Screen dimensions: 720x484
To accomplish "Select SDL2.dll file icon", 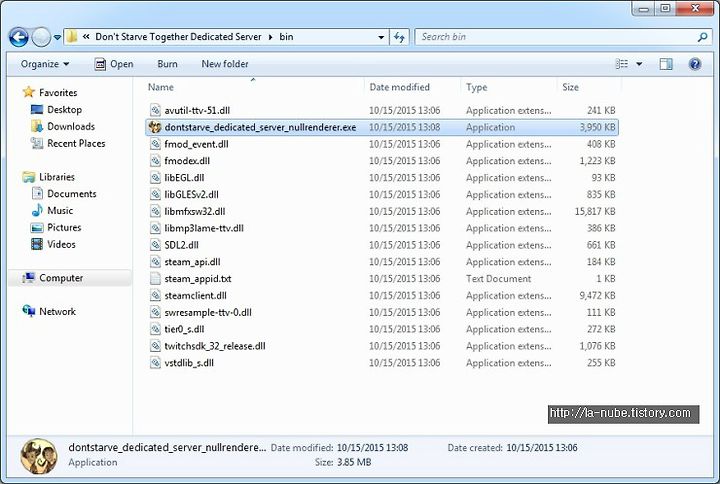I will click(155, 245).
